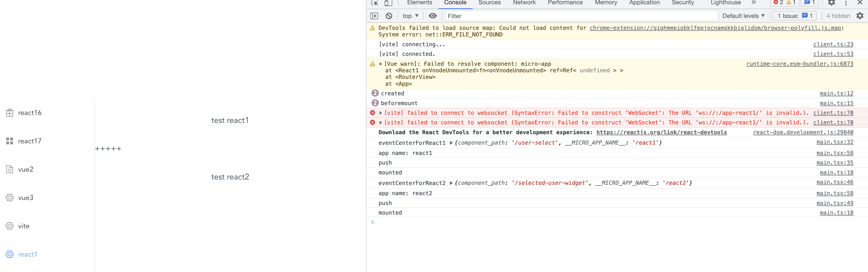Screen dimensions: 868x272
Task: Click the vite gear icon in sidebar
Action: [x=9, y=226]
